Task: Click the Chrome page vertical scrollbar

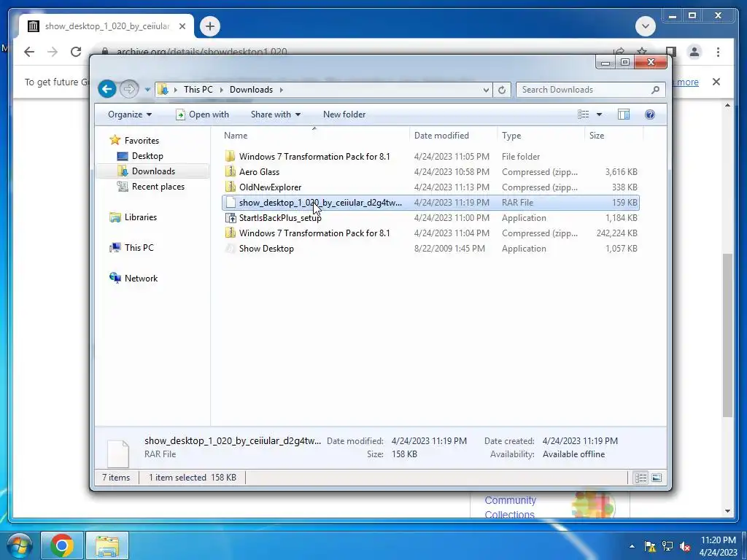Action: click(727, 335)
